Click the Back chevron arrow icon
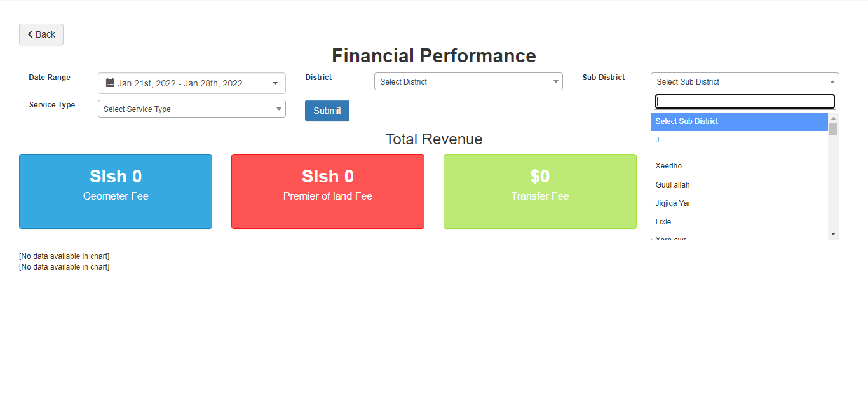Viewport: 868px width, 419px height. 30,34
